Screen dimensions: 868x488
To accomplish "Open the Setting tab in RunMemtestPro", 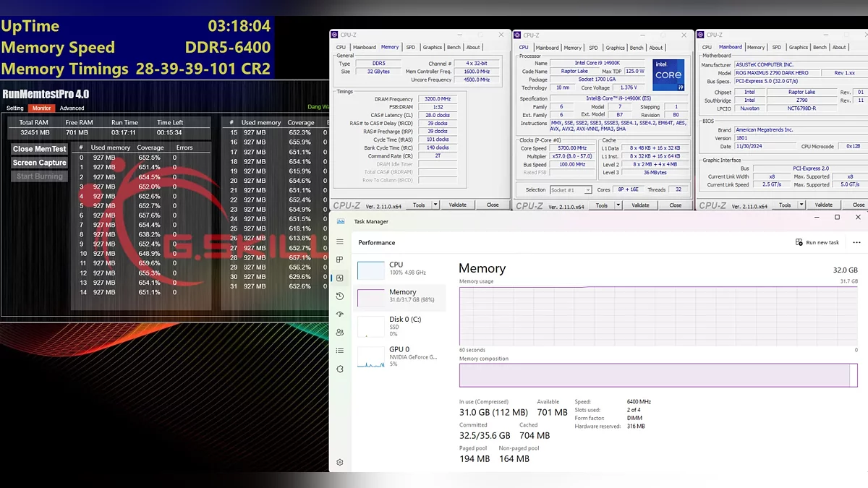I will click(x=15, y=108).
